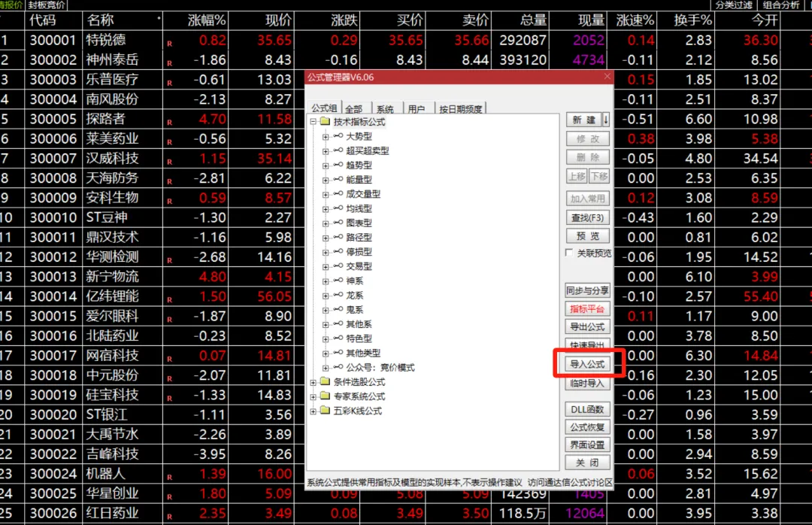Click the 关闭 button

(x=587, y=463)
